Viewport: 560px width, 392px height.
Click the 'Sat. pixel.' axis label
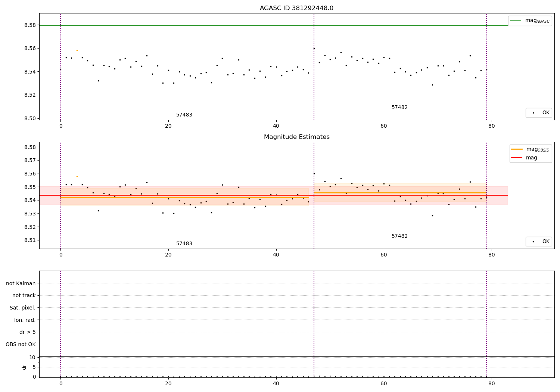click(23, 308)
